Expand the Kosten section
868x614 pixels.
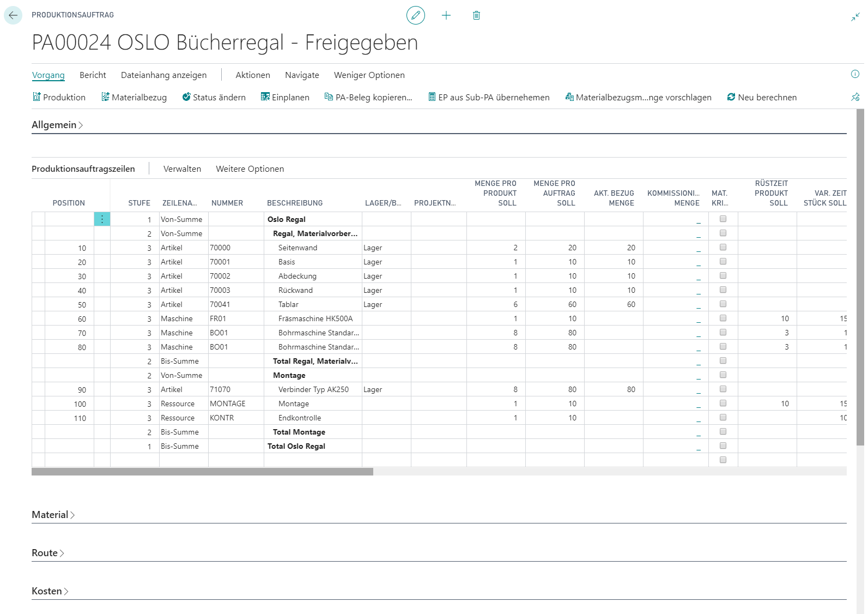click(50, 591)
